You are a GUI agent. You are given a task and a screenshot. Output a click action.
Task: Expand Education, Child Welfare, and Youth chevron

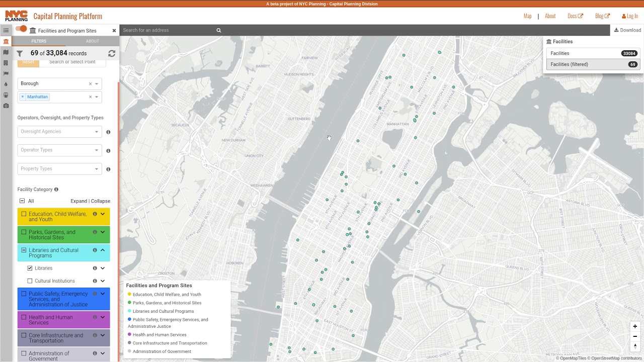103,214
